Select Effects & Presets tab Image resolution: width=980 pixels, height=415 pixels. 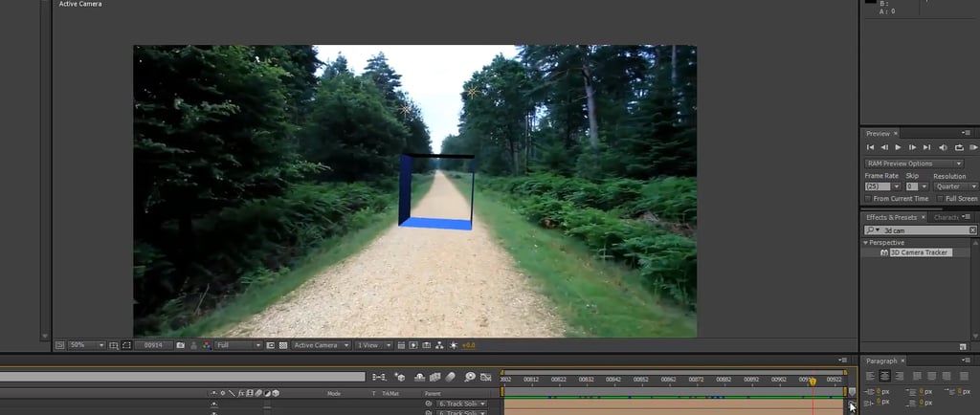(891, 217)
